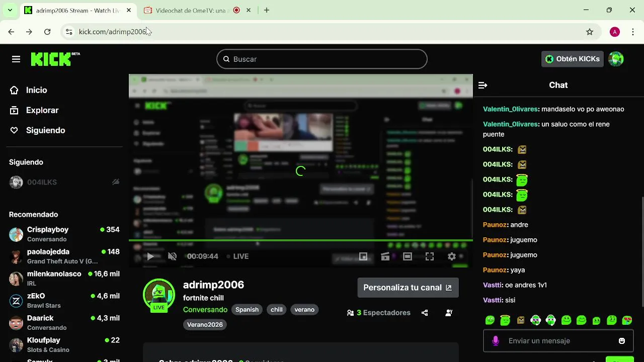
Task: Select the Verano2026 tag
Action: tap(205, 325)
